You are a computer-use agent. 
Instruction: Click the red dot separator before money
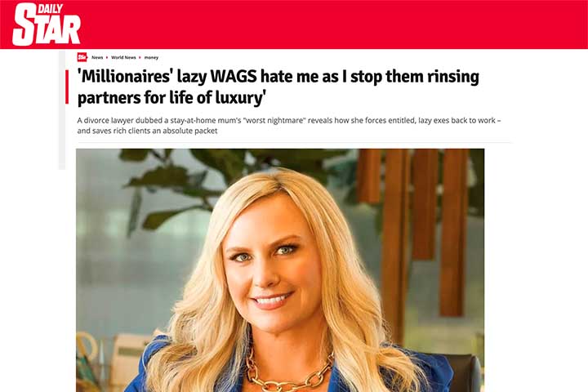pyautogui.click(x=140, y=57)
